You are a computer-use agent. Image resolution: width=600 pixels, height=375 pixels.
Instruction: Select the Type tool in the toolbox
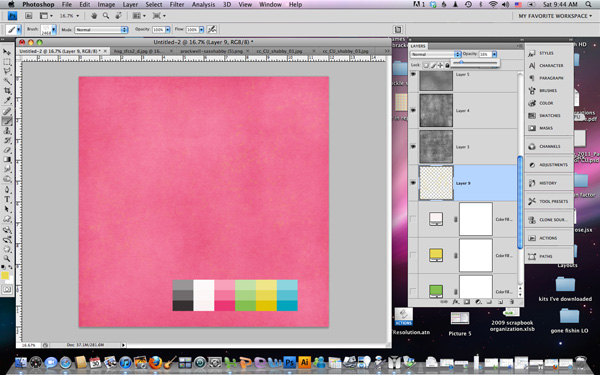[x=7, y=199]
